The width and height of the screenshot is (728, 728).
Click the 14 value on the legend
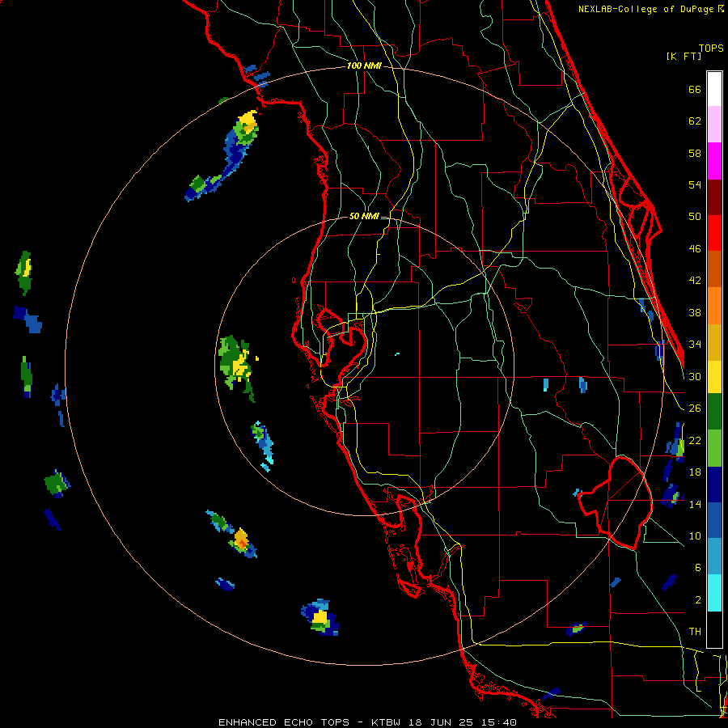tap(695, 504)
